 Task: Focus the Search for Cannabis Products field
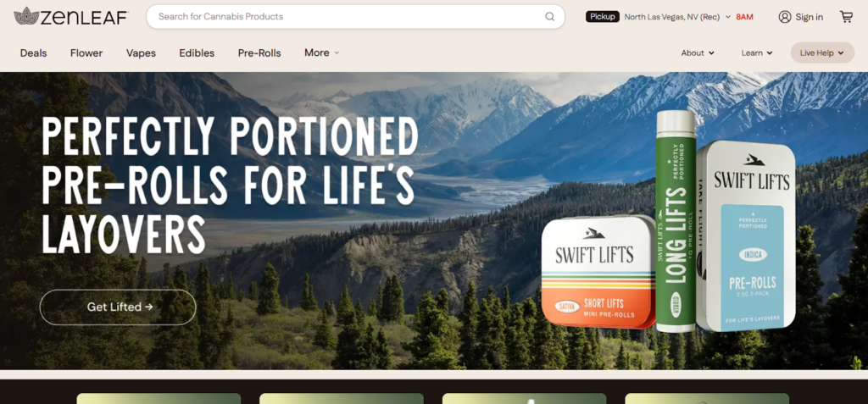[348, 17]
